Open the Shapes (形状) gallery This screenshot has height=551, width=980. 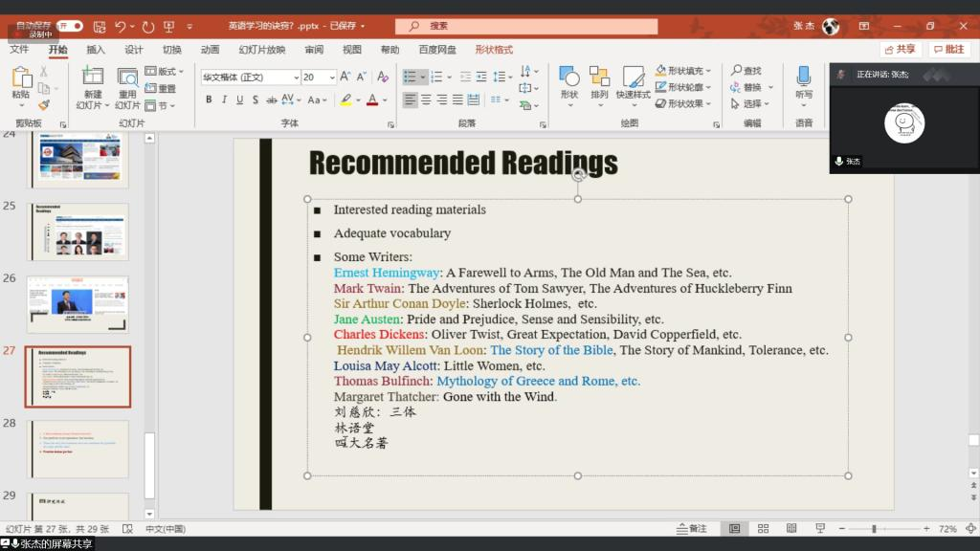tap(569, 86)
